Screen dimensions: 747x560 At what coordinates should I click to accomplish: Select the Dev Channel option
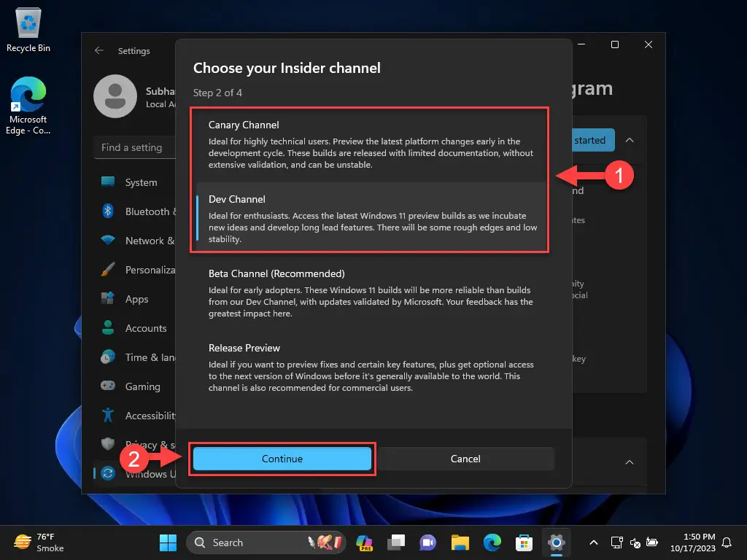tap(370, 219)
